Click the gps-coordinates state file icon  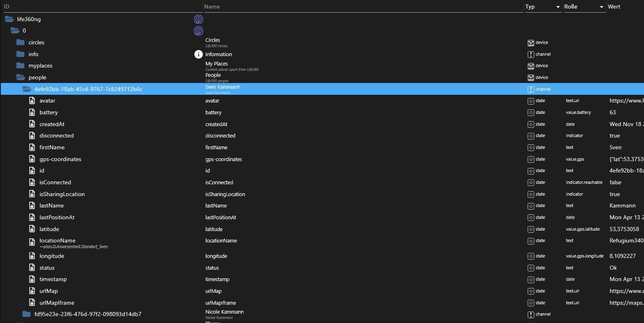(32, 159)
